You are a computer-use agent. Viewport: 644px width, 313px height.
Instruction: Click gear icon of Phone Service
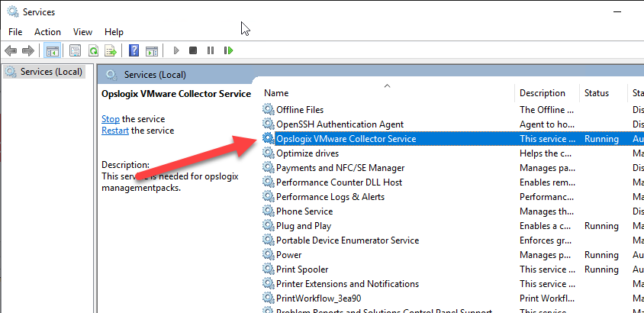[x=268, y=211]
